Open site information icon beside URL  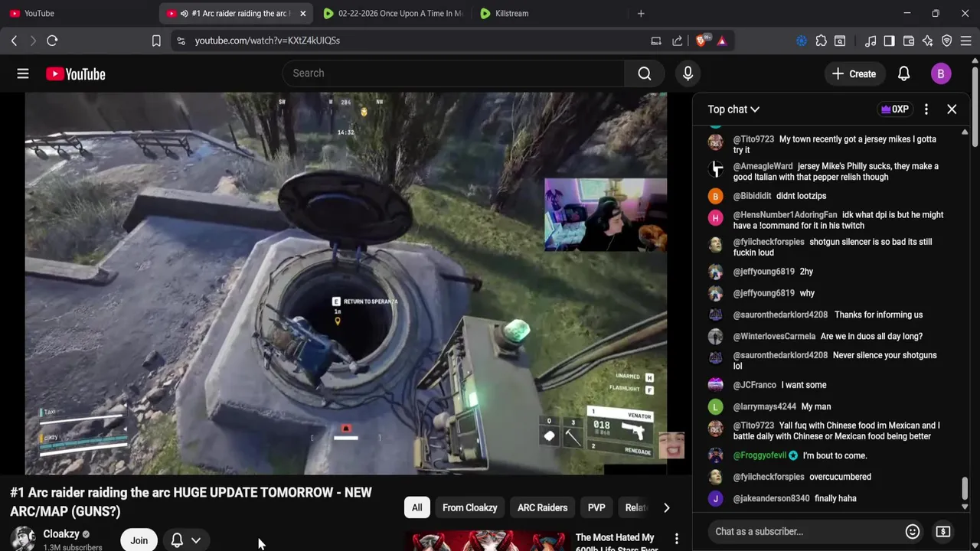click(181, 41)
